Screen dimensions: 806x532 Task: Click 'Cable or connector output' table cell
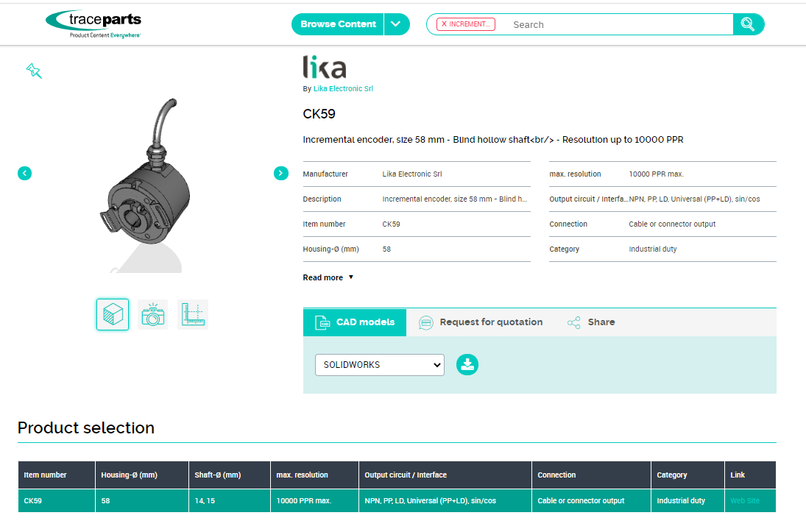click(x=591, y=500)
